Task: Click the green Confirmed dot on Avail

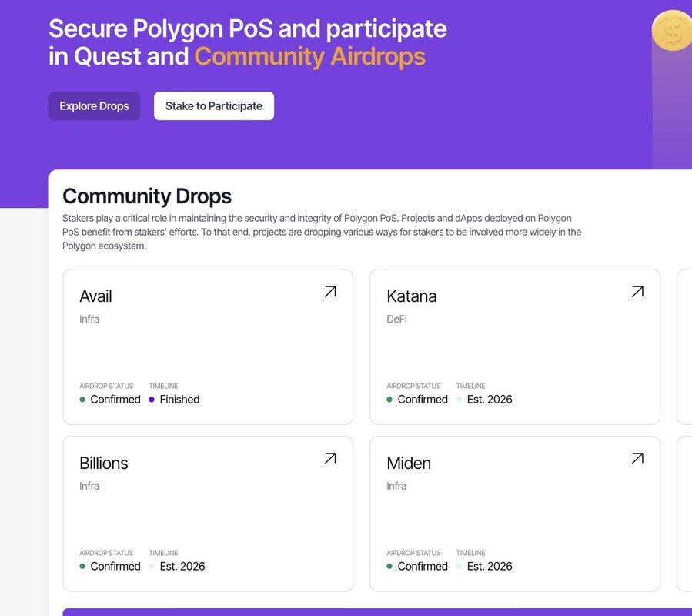Action: [x=82, y=400]
